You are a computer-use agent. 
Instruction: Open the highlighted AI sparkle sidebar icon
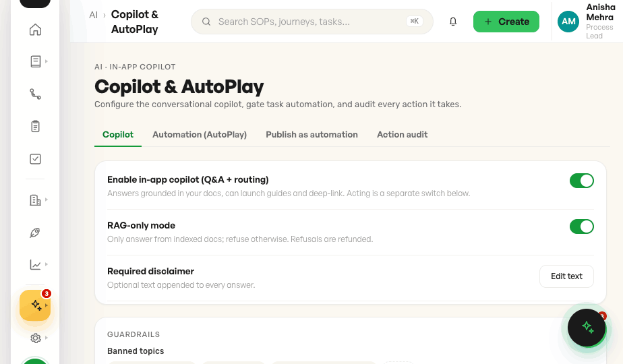coord(35,305)
